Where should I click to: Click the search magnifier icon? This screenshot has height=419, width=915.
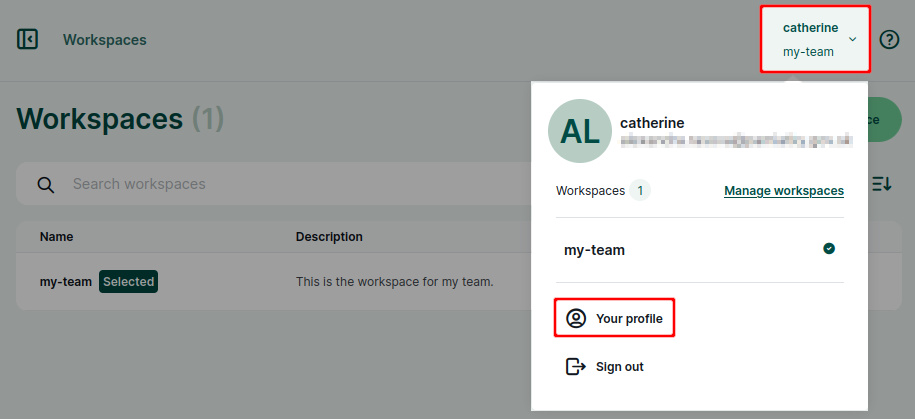[x=46, y=184]
